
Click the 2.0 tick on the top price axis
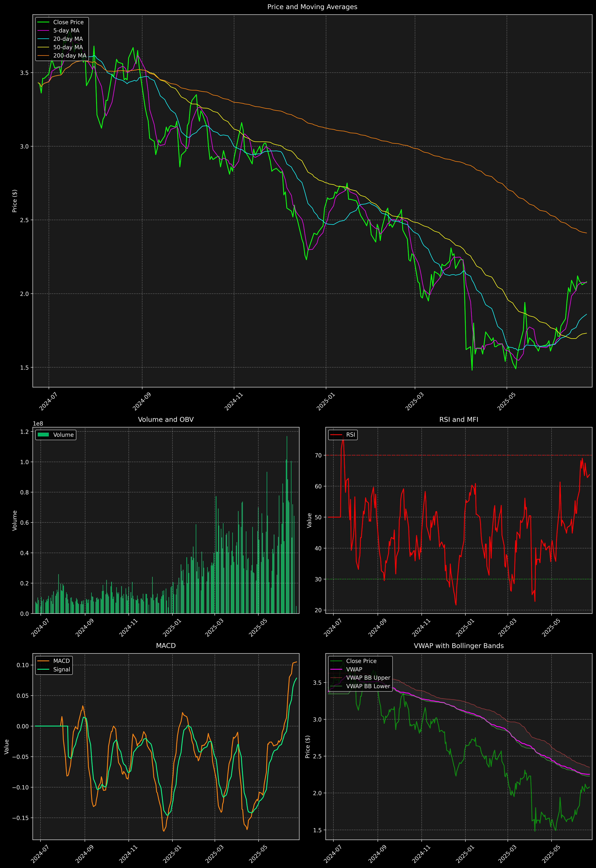point(24,294)
